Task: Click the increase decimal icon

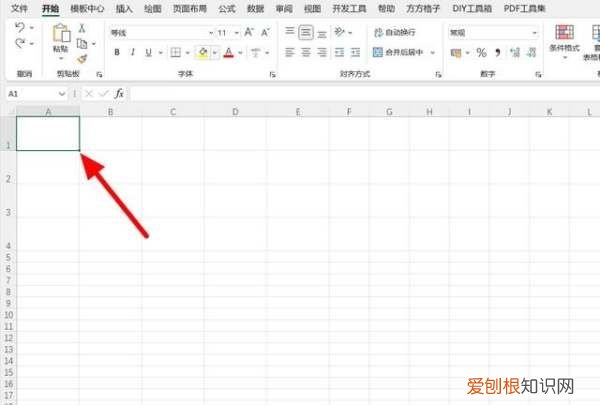Action: (x=515, y=52)
